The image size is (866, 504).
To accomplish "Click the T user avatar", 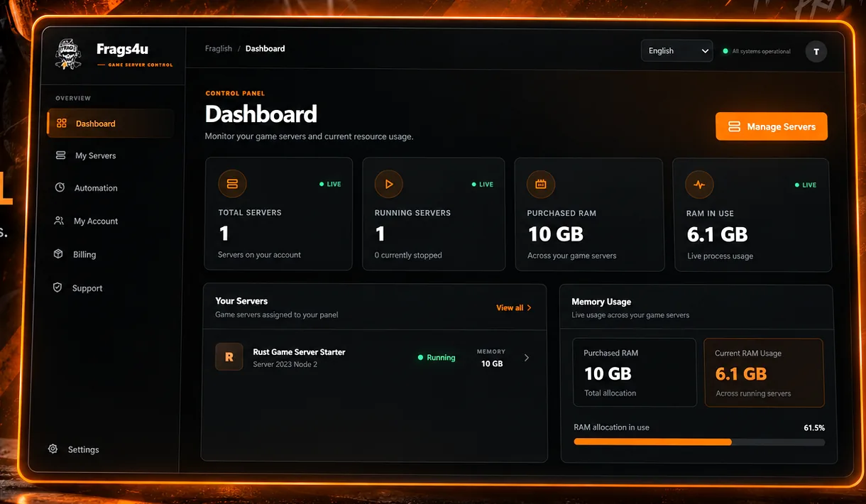I will click(x=816, y=52).
